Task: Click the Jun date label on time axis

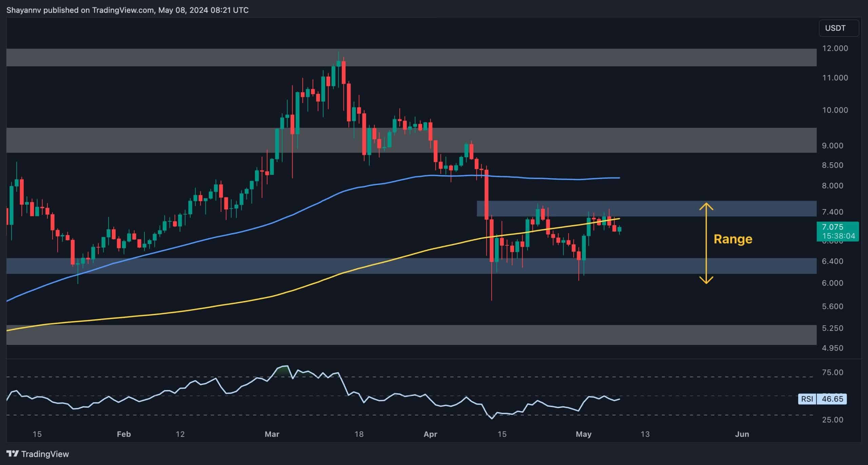Action: [742, 434]
